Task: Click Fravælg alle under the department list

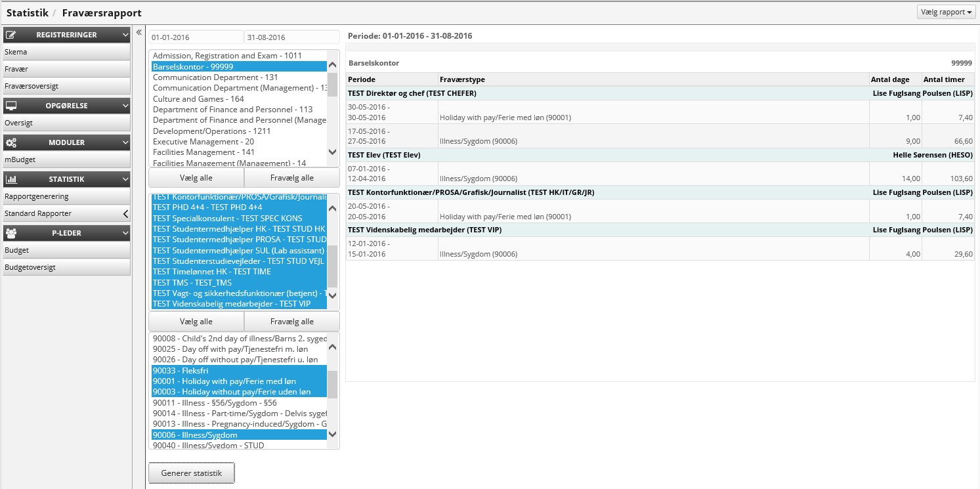Action: (x=291, y=178)
